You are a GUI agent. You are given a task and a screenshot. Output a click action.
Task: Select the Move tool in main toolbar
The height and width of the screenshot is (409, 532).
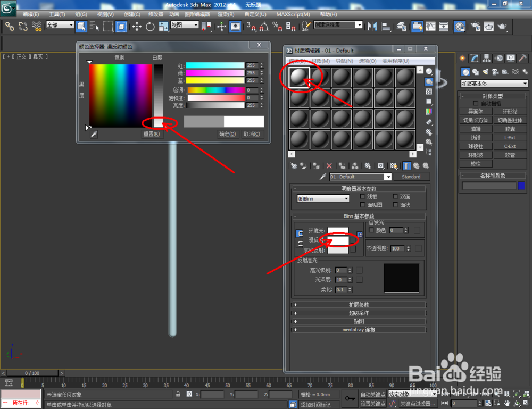point(137,27)
